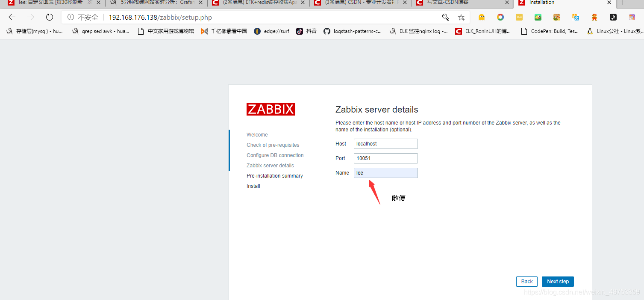This screenshot has height=300, width=644.
Task: Open the 2048 game extension
Action: pos(519,17)
